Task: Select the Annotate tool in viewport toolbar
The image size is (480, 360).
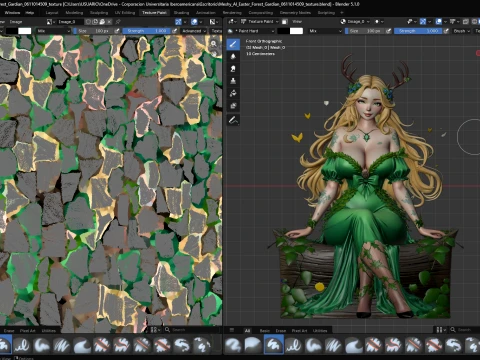Action: (233, 120)
